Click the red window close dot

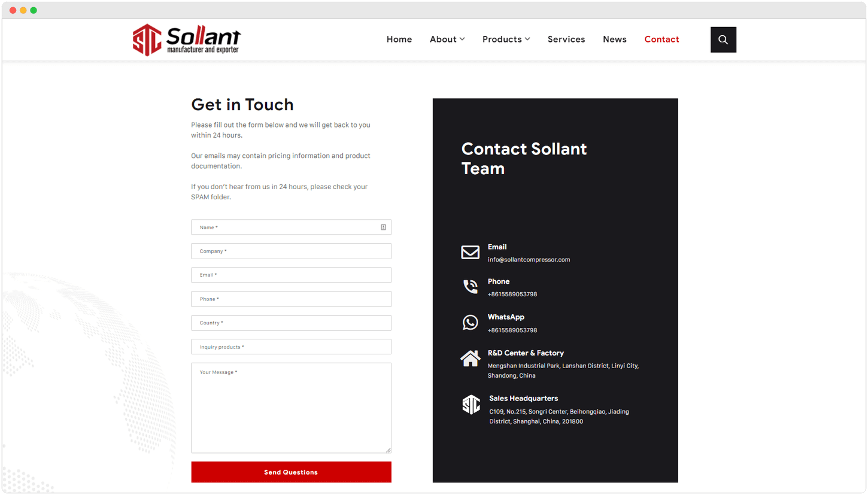coord(13,10)
